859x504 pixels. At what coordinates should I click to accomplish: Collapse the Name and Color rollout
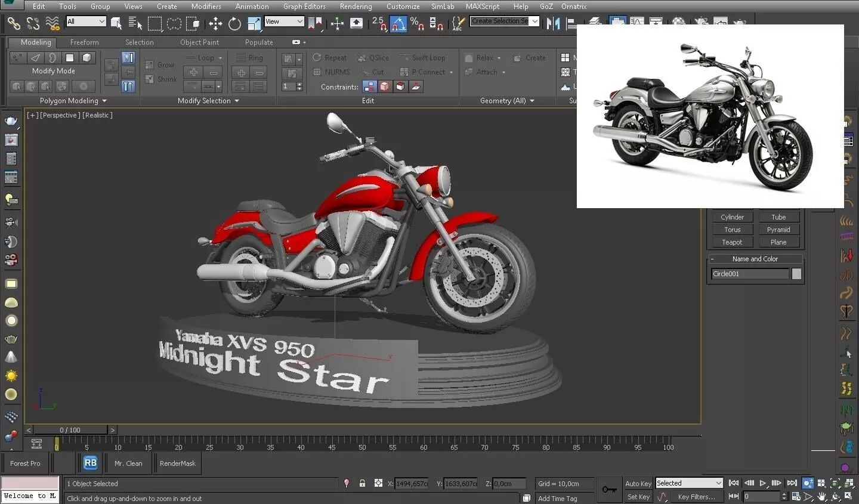[x=755, y=259]
